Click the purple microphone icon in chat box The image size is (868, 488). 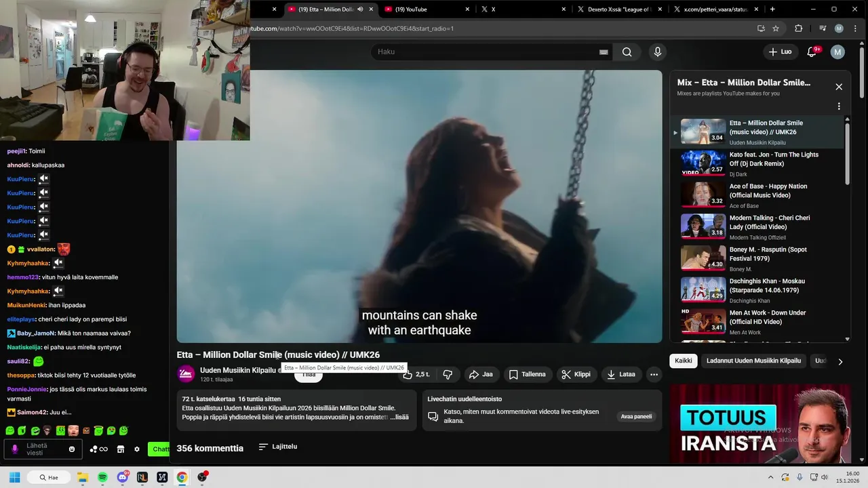[x=15, y=449]
